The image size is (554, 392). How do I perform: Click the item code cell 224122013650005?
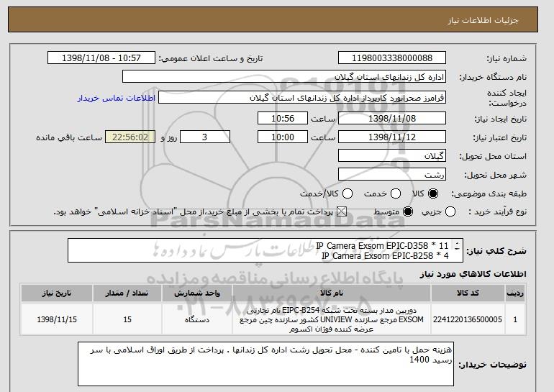coord(468,319)
